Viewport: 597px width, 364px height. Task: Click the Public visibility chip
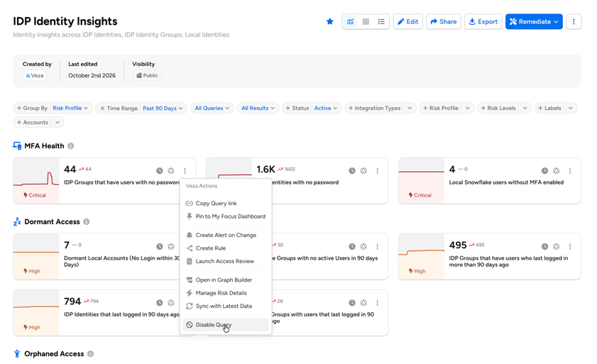click(x=148, y=75)
